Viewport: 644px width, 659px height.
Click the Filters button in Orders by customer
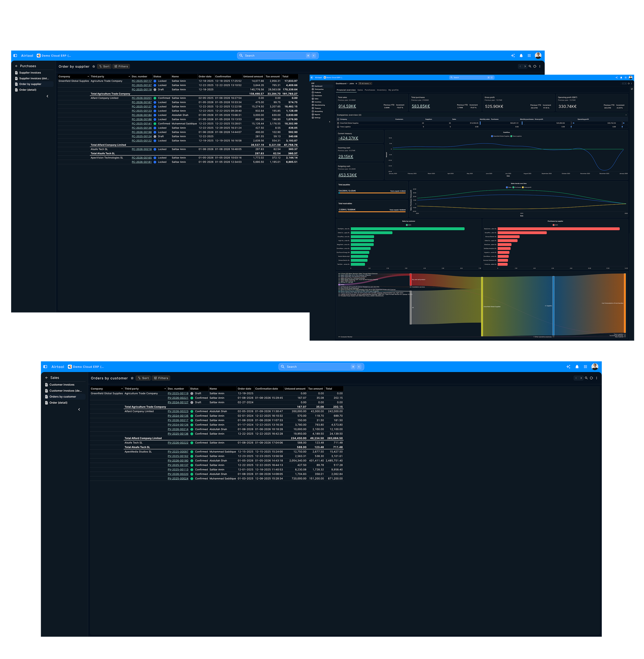click(161, 378)
